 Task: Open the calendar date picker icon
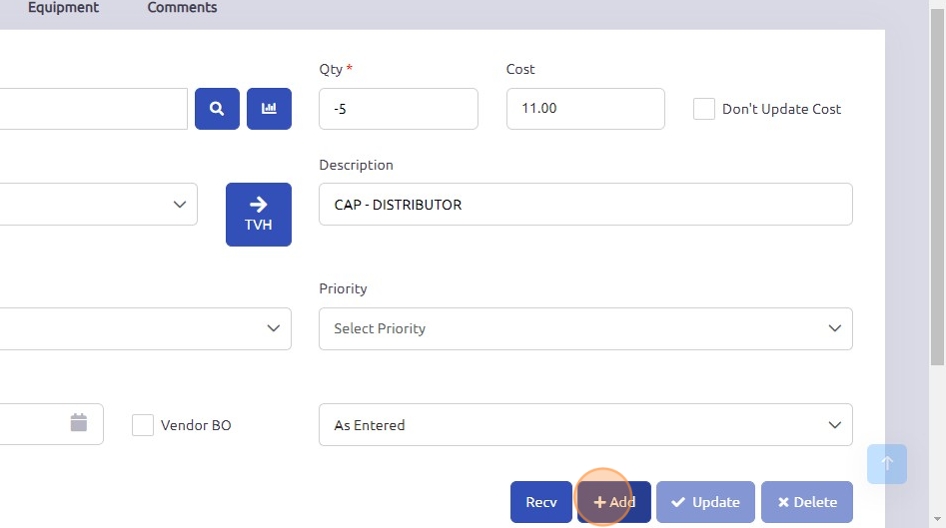click(x=79, y=424)
